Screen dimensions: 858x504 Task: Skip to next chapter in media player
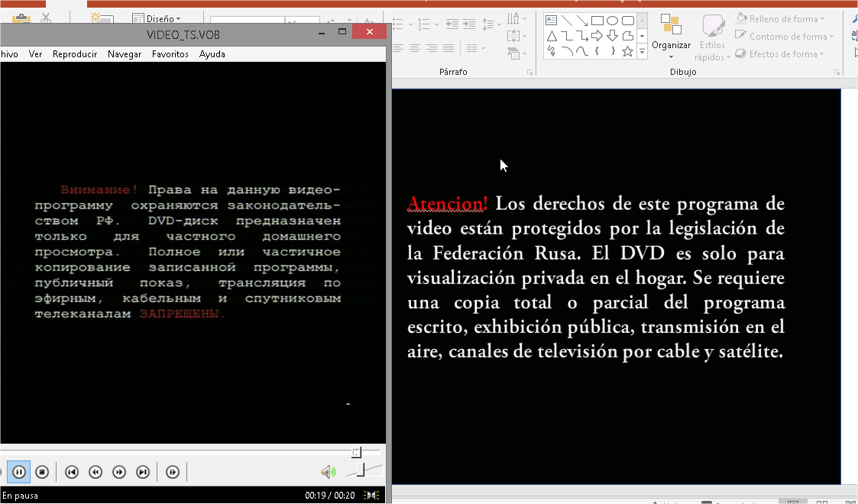pos(142,472)
